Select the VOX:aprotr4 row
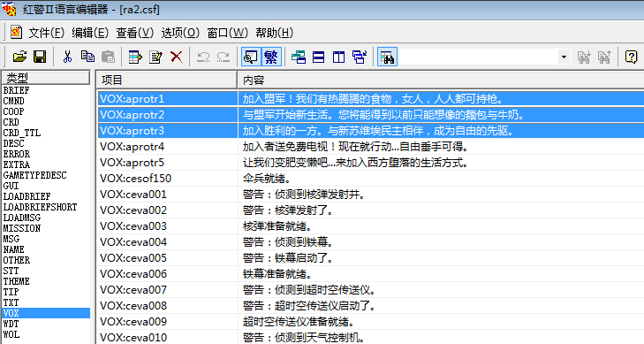 (x=370, y=146)
